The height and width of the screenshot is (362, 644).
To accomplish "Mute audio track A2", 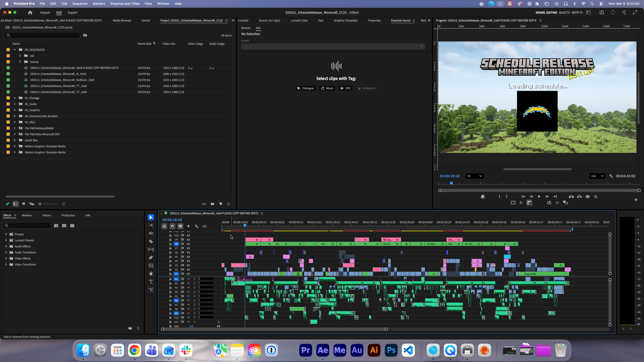I will 188,283.
